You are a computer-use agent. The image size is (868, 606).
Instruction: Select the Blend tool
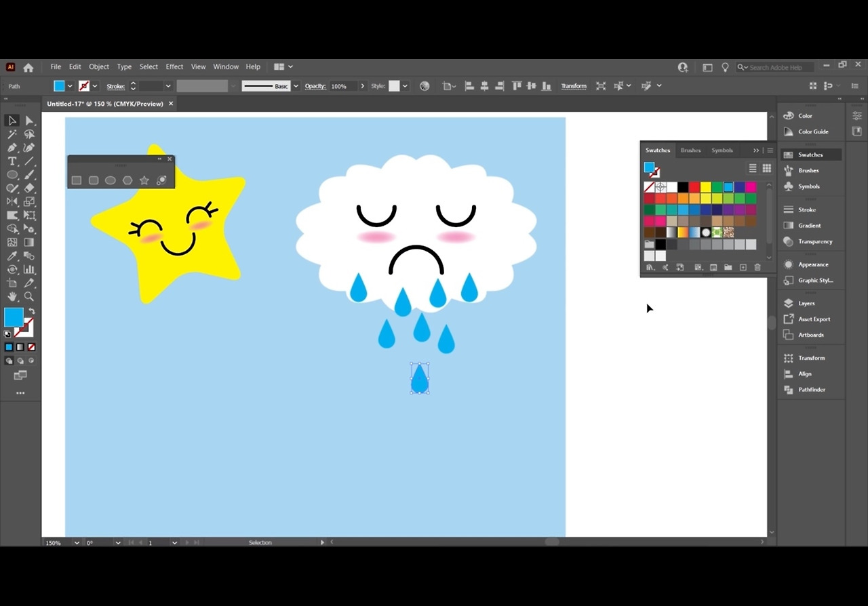pyautogui.click(x=29, y=256)
